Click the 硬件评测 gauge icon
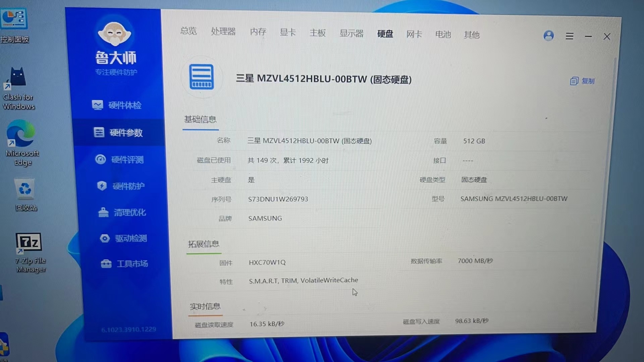 click(x=100, y=159)
